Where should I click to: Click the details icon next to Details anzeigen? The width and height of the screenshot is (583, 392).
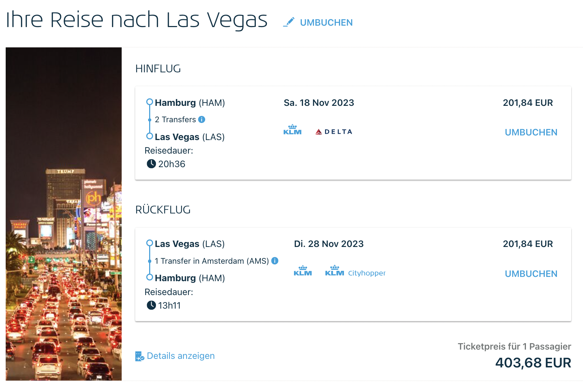click(140, 356)
